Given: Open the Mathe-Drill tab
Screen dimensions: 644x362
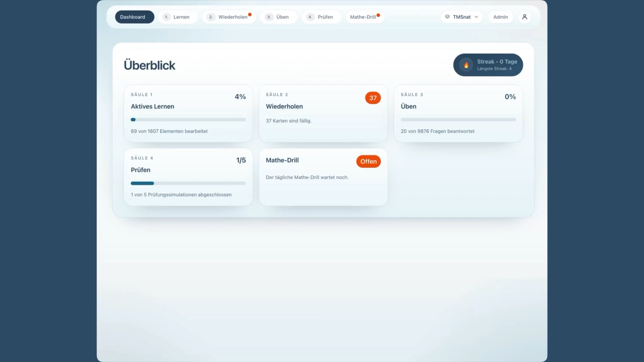Looking at the screenshot, I should point(365,17).
